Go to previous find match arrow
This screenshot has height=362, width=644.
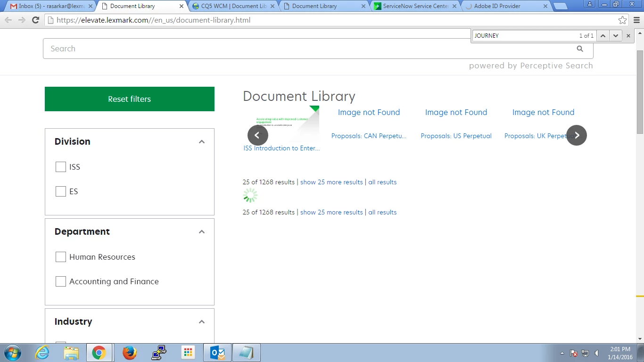click(603, 35)
